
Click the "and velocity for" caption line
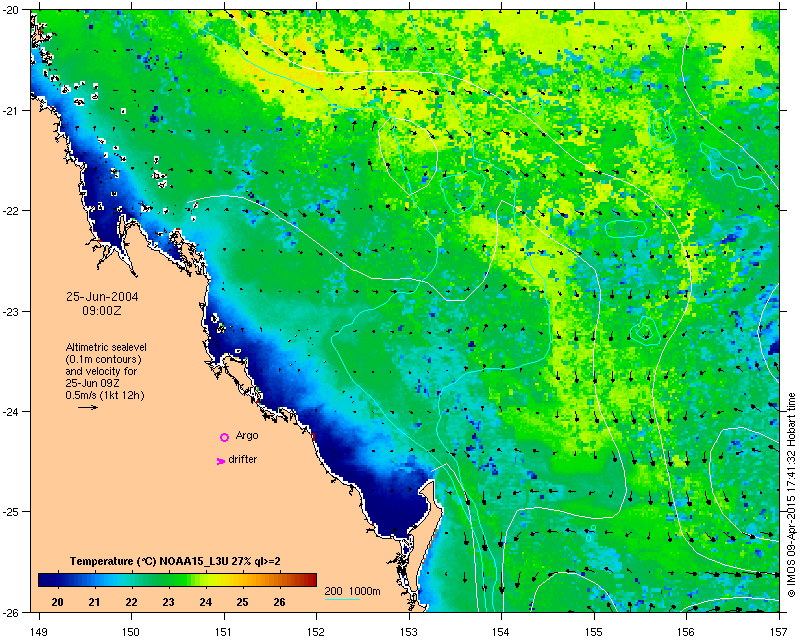[x=101, y=371]
